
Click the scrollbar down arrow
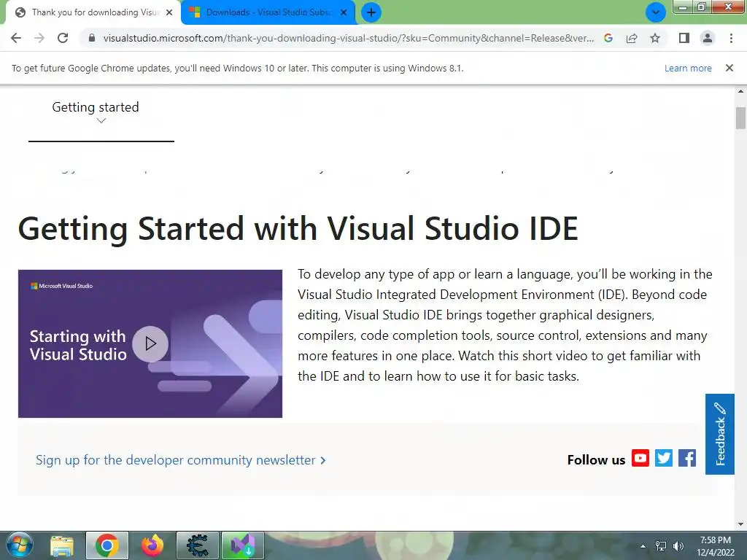pyautogui.click(x=740, y=525)
